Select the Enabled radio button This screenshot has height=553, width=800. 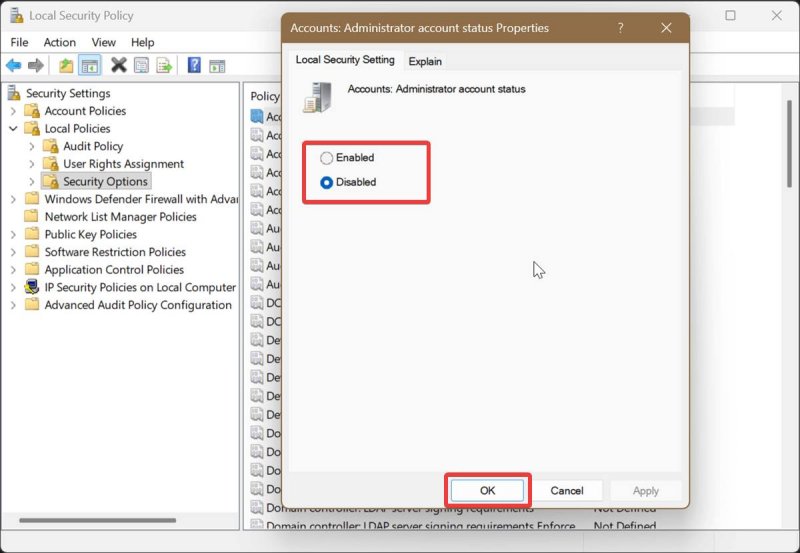point(327,158)
